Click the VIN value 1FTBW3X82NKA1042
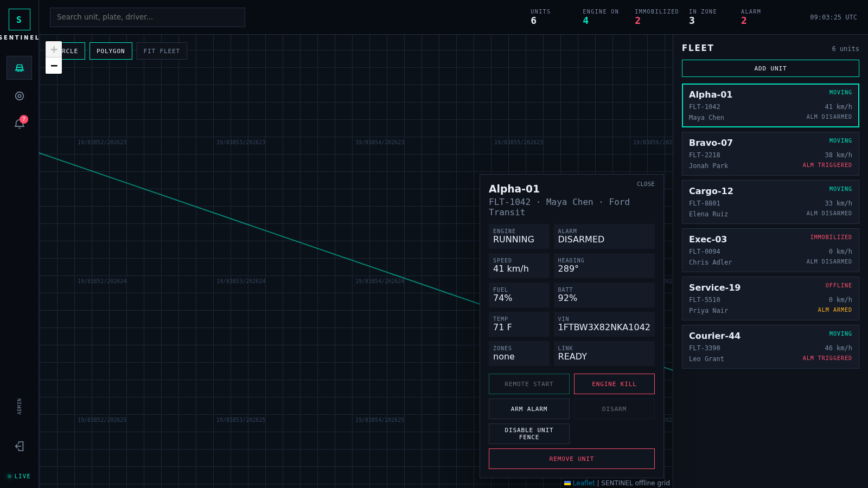Image resolution: width=868 pixels, height=488 pixels. [x=604, y=328]
